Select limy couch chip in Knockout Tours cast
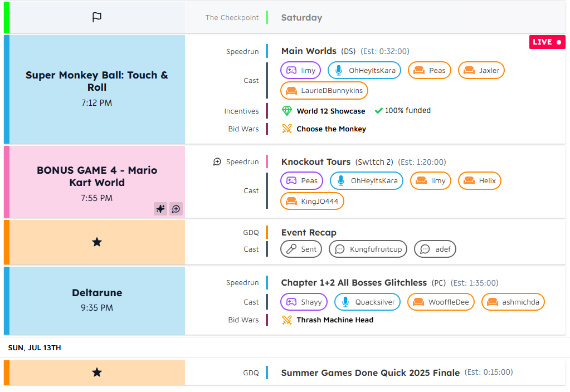 pyautogui.click(x=430, y=180)
